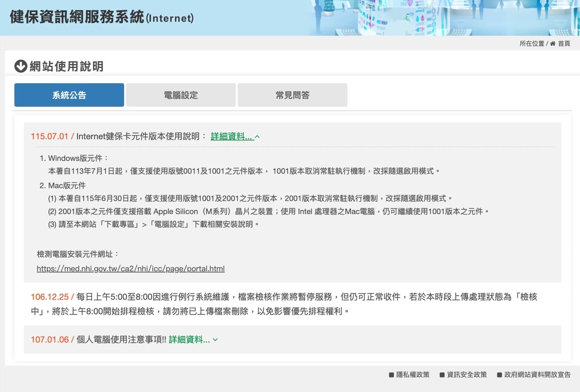The height and width of the screenshot is (392, 580).
Task: Click the header banner illustration with silhouettes
Action: pyautogui.click(x=444, y=18)
